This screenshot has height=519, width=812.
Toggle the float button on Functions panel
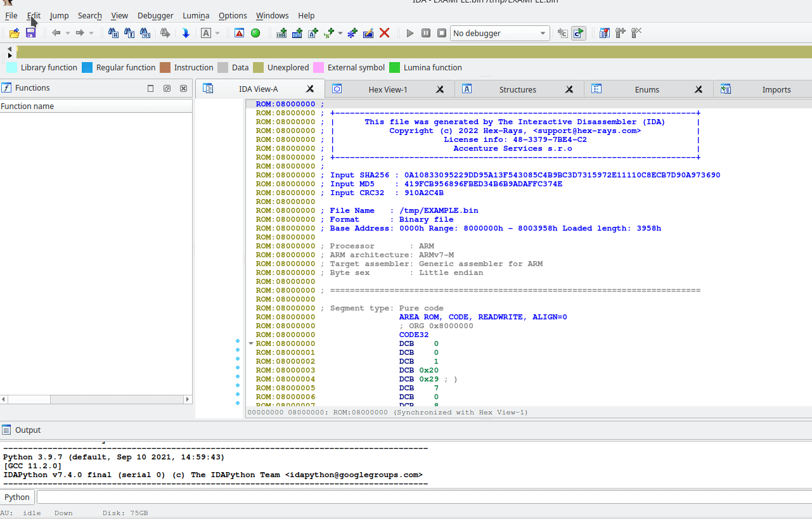(167, 89)
